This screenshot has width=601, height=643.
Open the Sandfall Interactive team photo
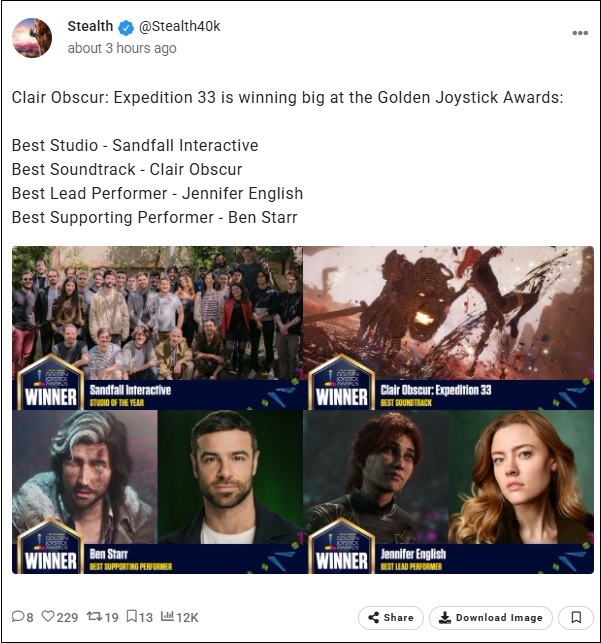point(157,328)
